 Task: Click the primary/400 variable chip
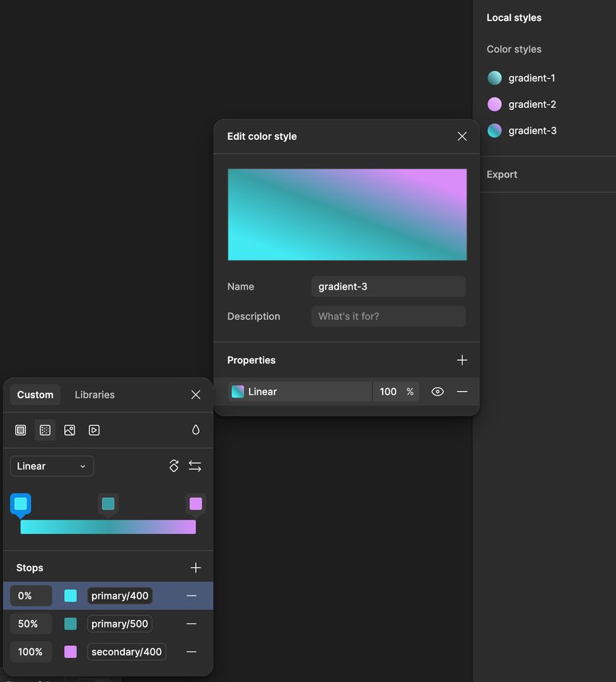[x=119, y=595]
